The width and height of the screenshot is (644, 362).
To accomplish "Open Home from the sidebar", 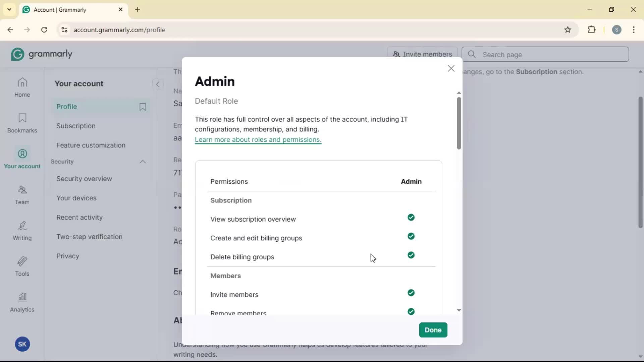I will 22,87.
